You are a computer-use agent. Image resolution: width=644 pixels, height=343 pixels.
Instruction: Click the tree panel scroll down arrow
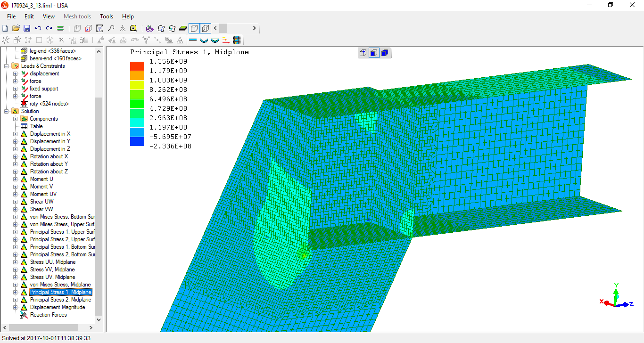pyautogui.click(x=99, y=320)
